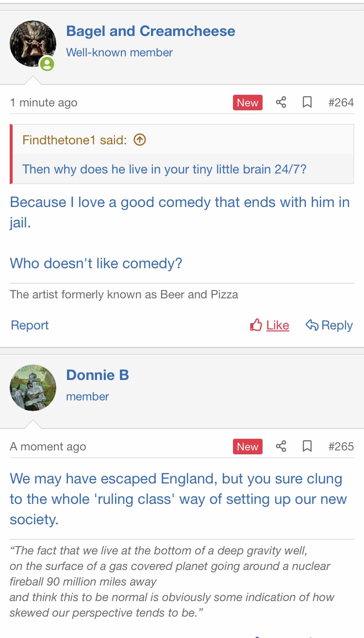The width and height of the screenshot is (364, 638).
Task: Click New badge on post #264
Action: pos(248,103)
